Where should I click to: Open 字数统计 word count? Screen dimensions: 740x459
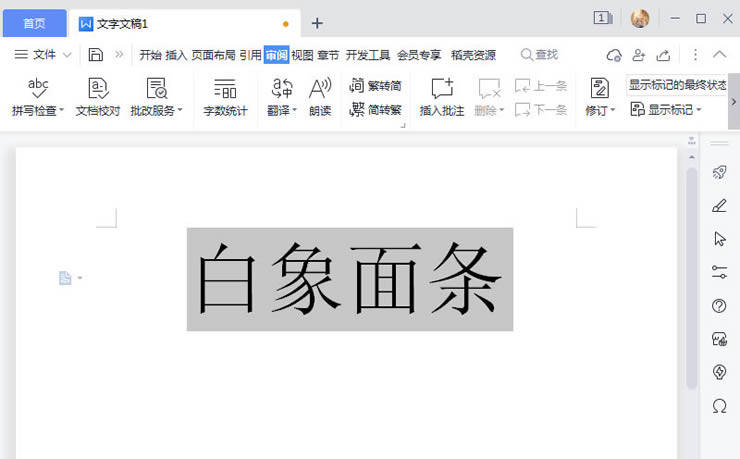tap(225, 97)
